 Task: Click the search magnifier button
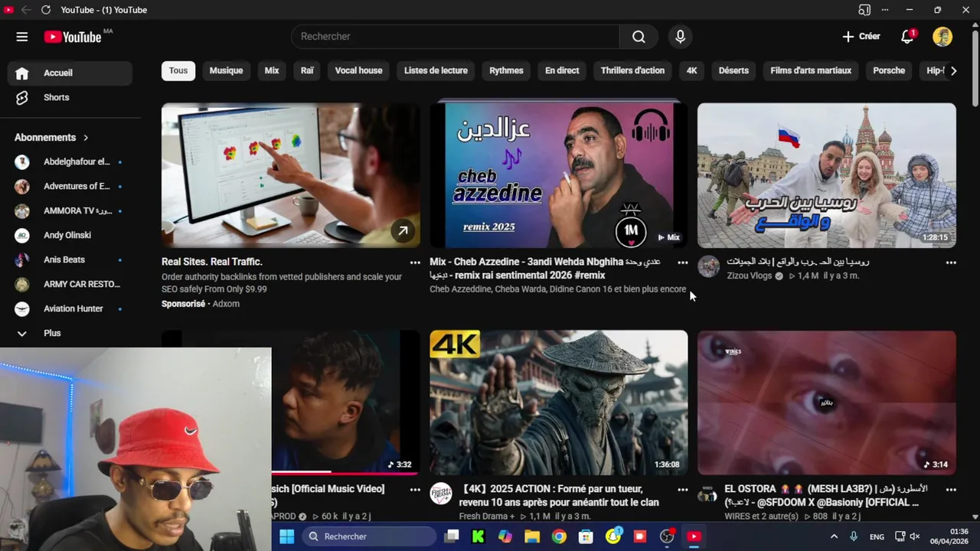point(639,37)
